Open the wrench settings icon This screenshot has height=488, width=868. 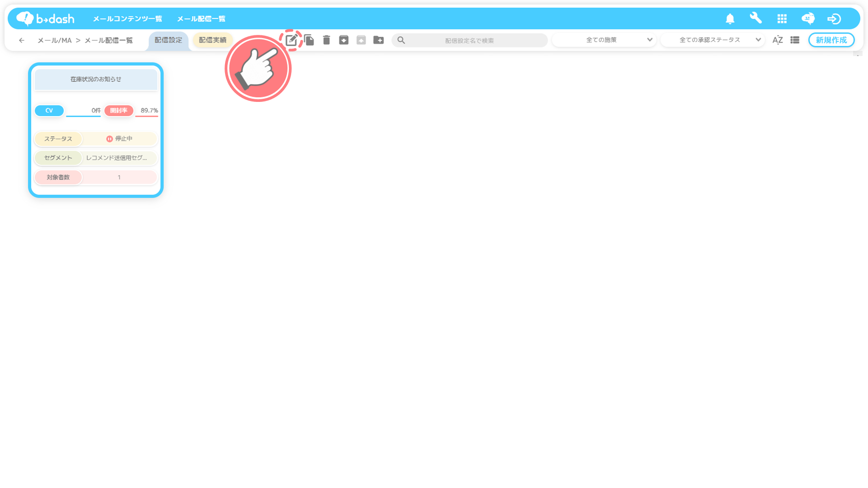point(756,18)
